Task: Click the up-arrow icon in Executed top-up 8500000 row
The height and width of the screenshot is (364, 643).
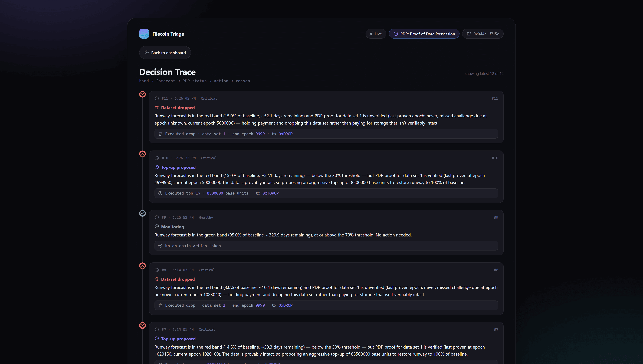Action: 160,193
